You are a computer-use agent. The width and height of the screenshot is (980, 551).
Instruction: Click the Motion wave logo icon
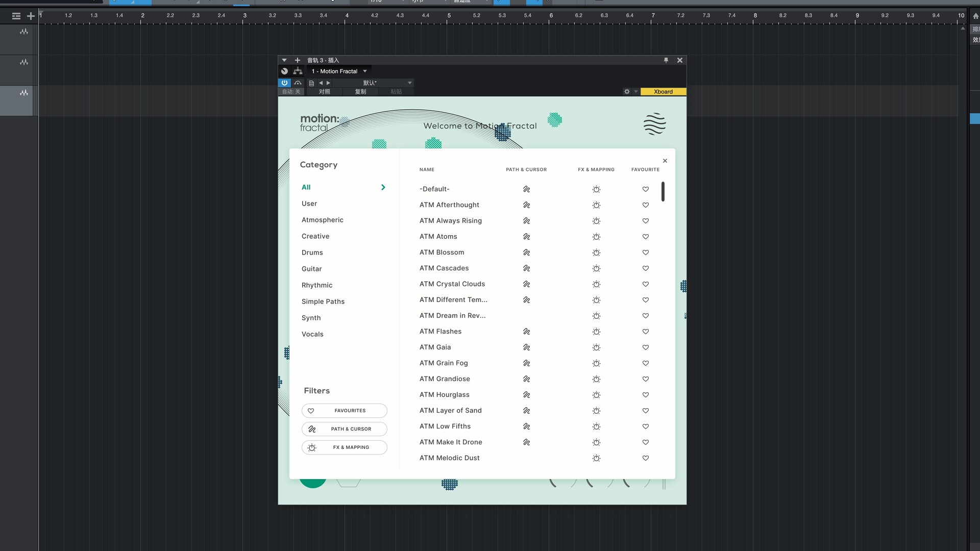click(x=655, y=123)
